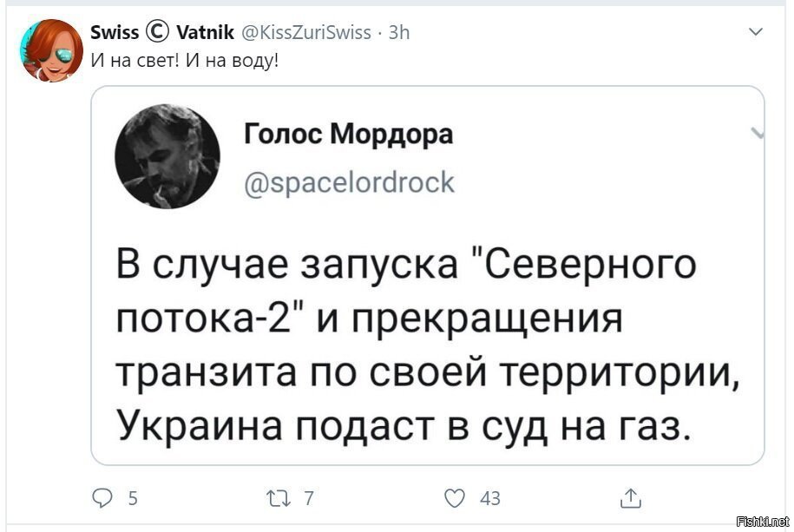The width and height of the screenshot is (794, 532).
Task: Visit the @KissZuriSwiss handle
Action: 307,32
